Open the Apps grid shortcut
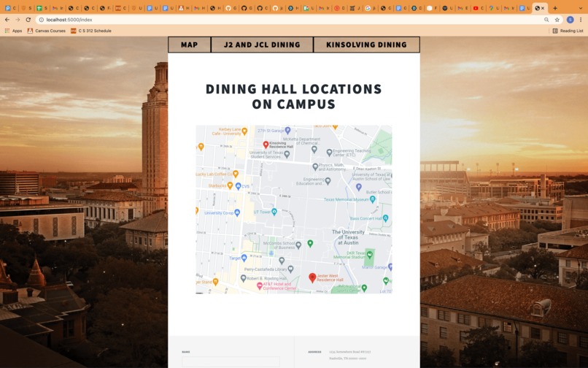 click(x=14, y=31)
